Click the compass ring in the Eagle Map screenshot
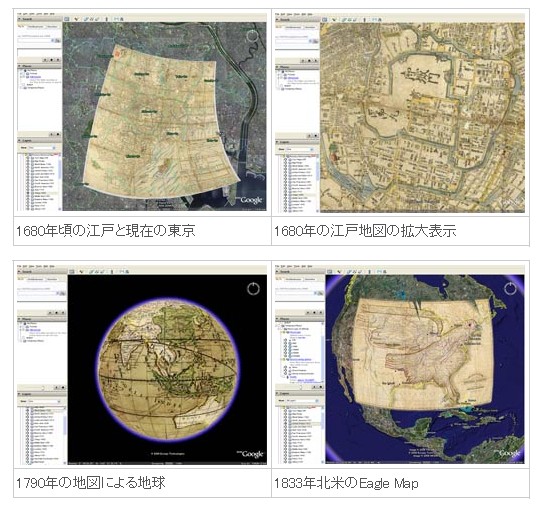This screenshot has height=505, width=543. click(510, 288)
